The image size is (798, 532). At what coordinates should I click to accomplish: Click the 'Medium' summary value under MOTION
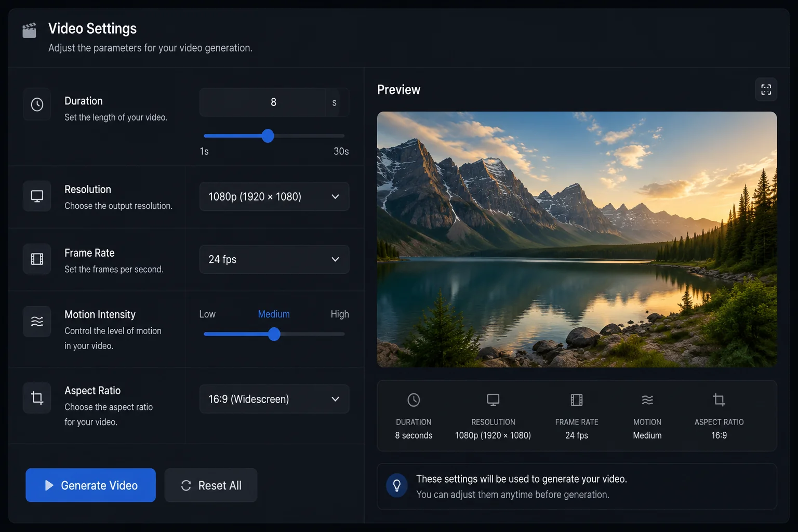(x=647, y=435)
